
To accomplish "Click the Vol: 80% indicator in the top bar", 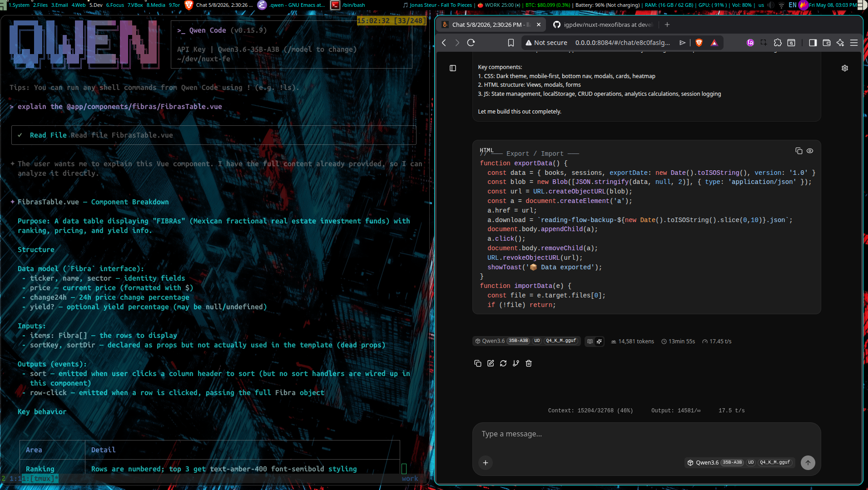I will 742,5.
